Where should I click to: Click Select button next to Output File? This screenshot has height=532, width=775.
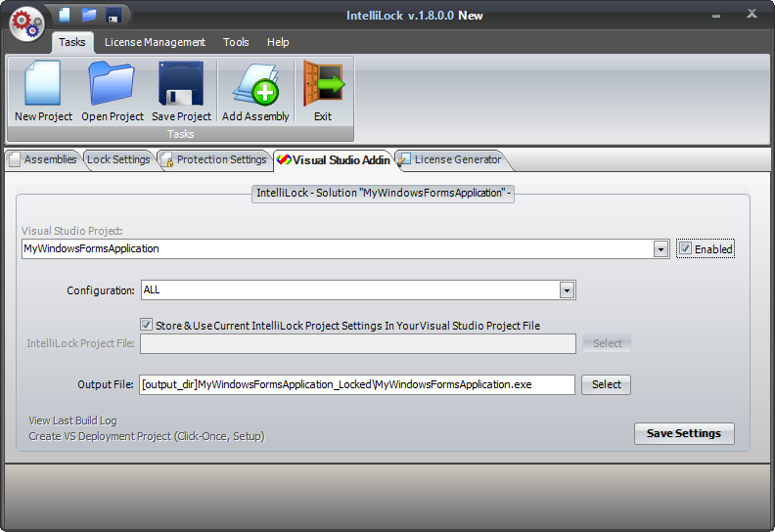607,384
